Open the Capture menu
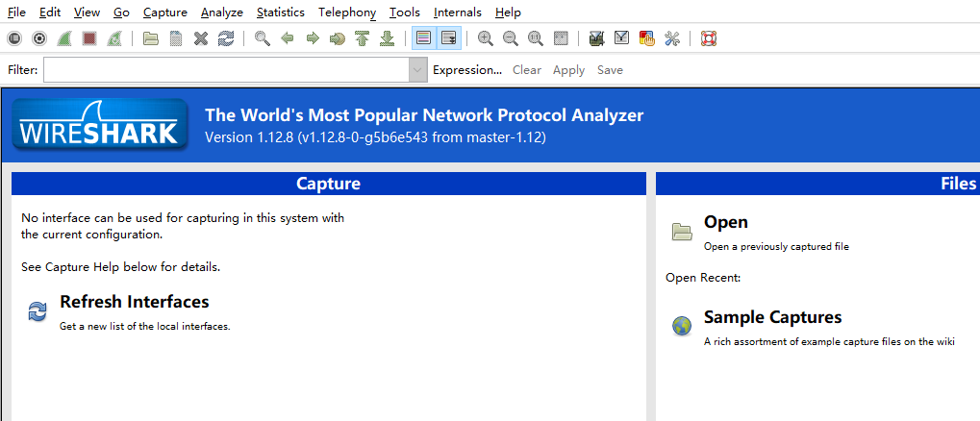 (165, 12)
